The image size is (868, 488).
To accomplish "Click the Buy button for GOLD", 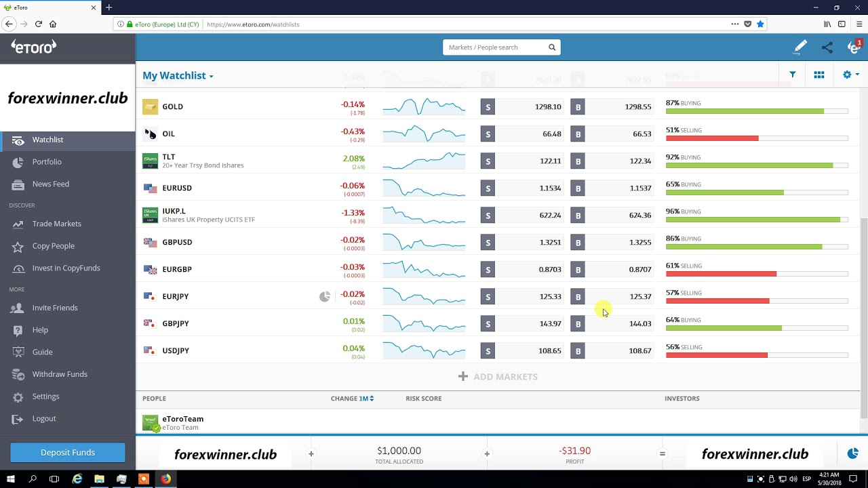I will pyautogui.click(x=578, y=107).
